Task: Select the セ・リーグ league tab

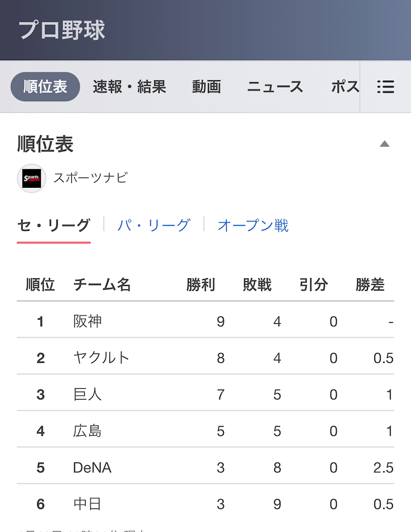Action: coord(54,225)
